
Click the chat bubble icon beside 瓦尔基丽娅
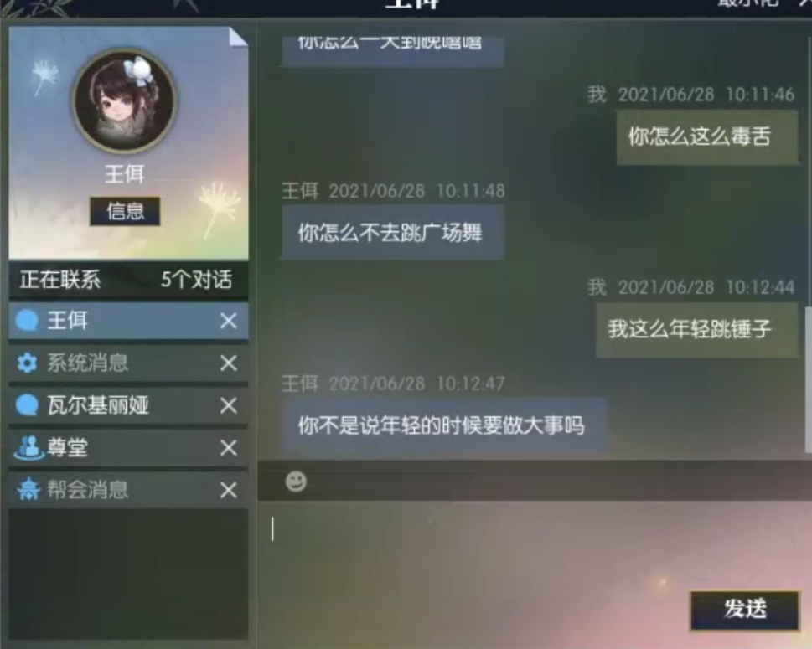click(x=27, y=404)
